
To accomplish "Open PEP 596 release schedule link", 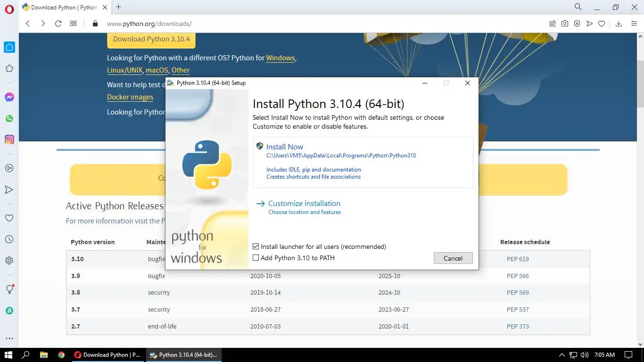I will pyautogui.click(x=518, y=276).
